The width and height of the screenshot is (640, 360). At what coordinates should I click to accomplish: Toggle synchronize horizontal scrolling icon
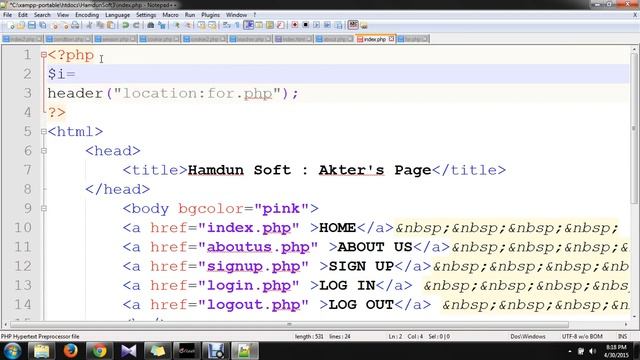pyautogui.click(x=212, y=25)
